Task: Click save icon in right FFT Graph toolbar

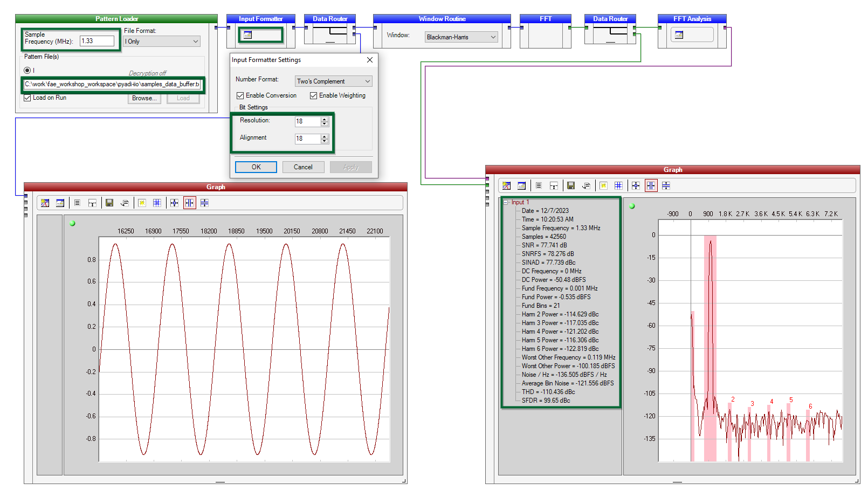Action: [571, 185]
